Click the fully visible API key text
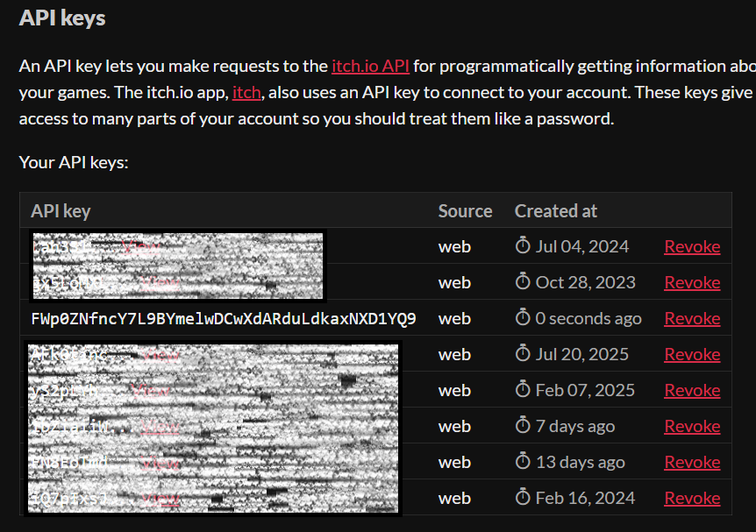 coord(223,318)
